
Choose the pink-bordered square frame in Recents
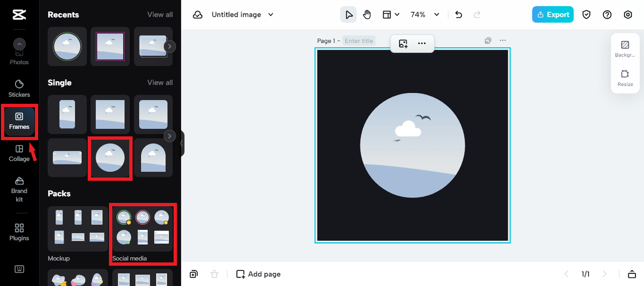click(x=110, y=46)
